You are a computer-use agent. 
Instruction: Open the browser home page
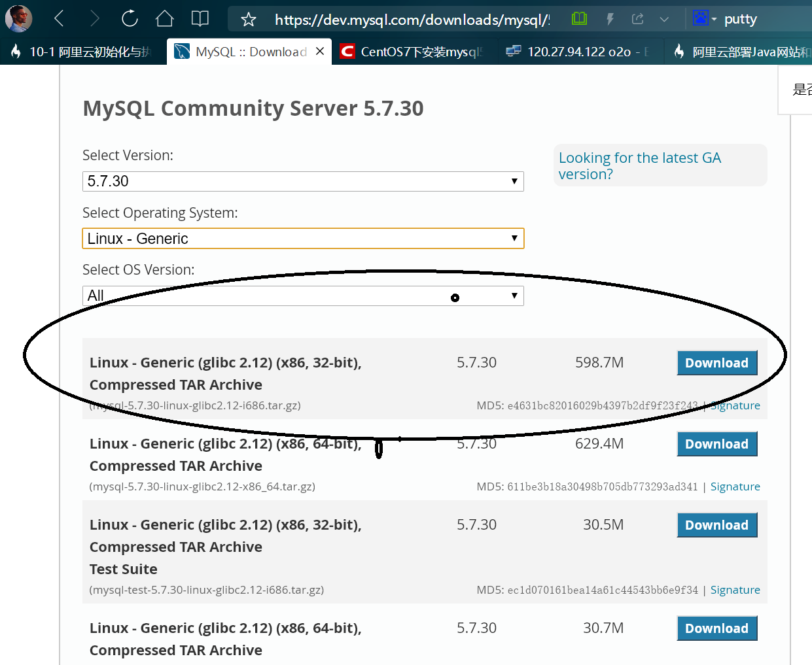coord(165,19)
